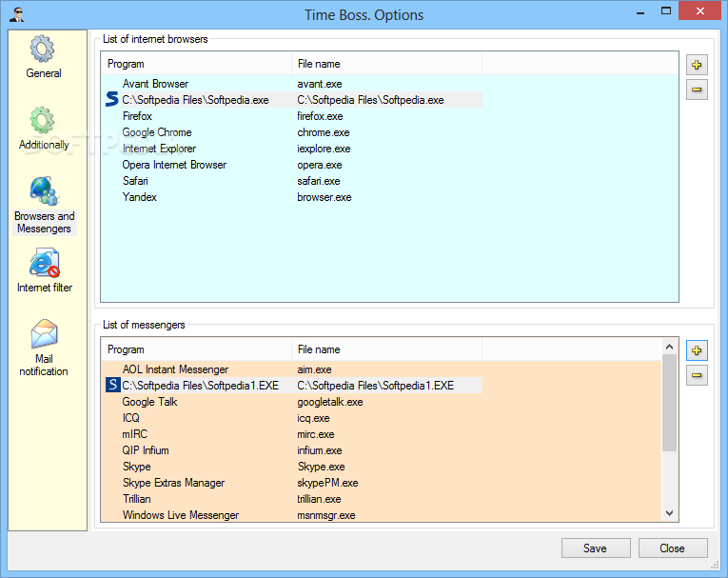Select Windows Live Messenger row

(292, 515)
